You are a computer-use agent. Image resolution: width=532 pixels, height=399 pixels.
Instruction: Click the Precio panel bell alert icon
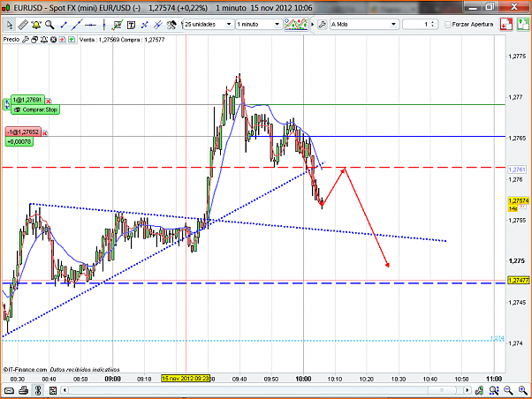44,40
